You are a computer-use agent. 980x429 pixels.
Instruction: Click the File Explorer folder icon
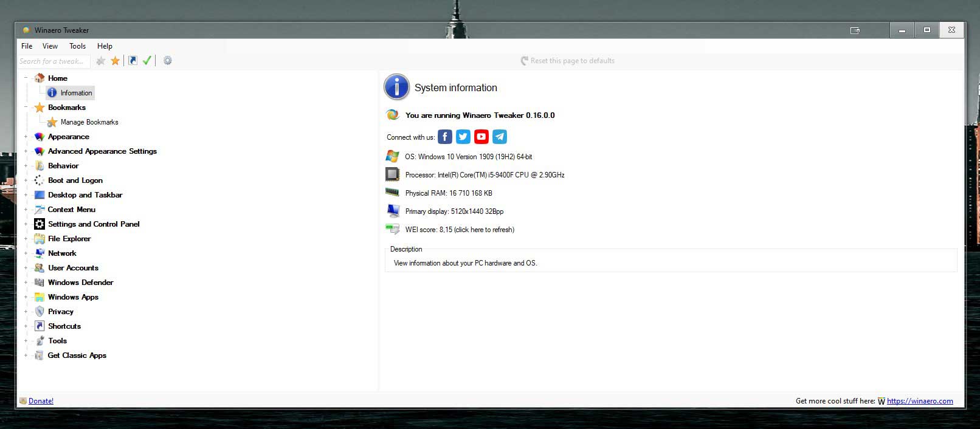pos(40,239)
